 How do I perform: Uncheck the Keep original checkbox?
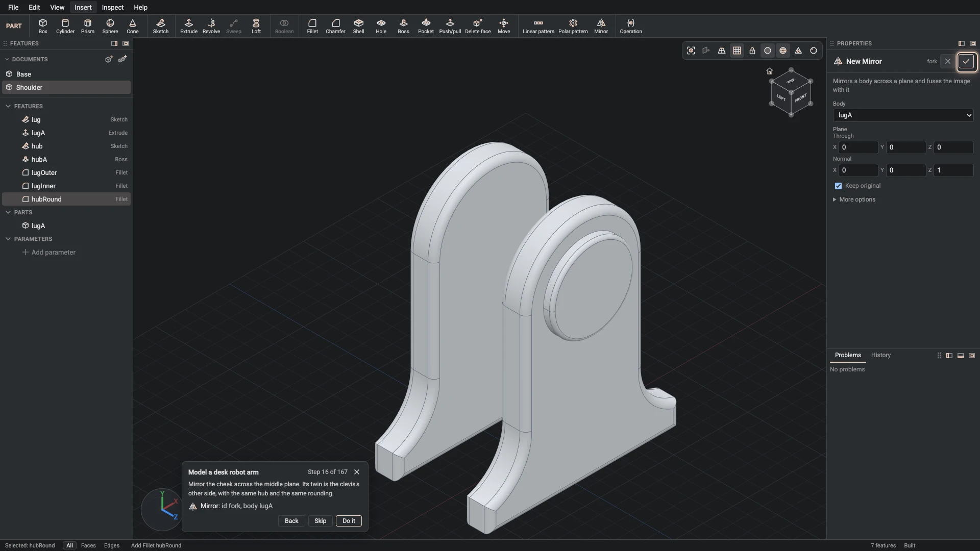coord(838,186)
